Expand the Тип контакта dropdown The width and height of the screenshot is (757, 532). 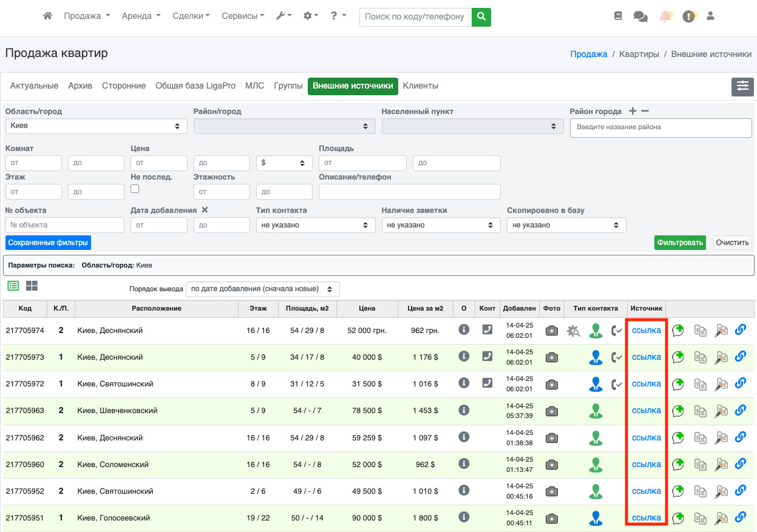(316, 225)
